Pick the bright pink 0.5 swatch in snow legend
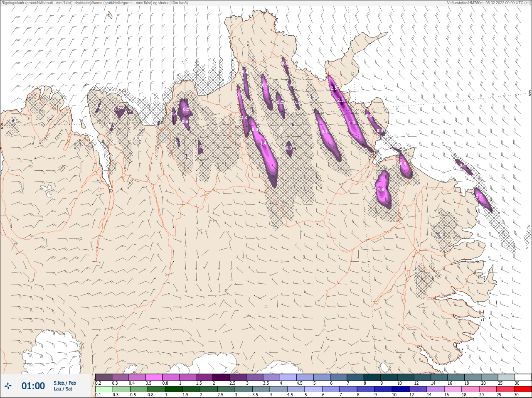This screenshot has height=398, width=532. [154, 377]
